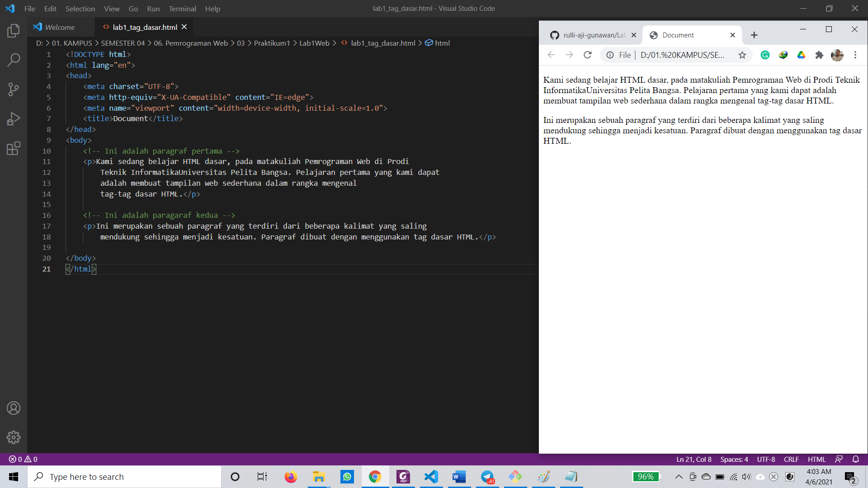Open VS Code notifications bell
Viewport: 868px width, 488px height.
[856, 459]
